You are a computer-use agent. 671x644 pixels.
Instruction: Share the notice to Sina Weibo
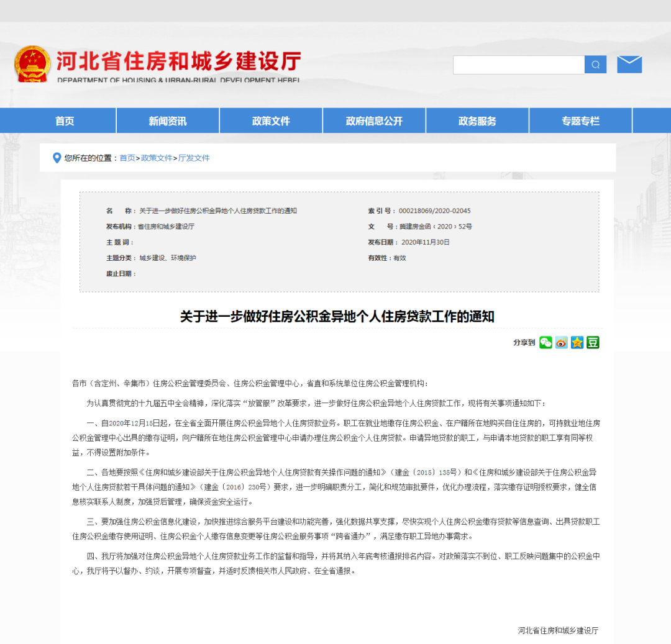[562, 342]
